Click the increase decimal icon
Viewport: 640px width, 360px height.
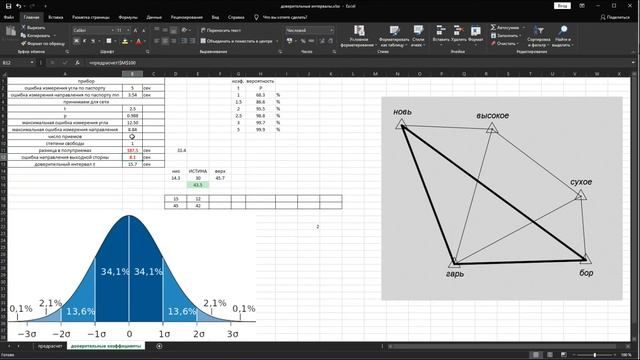coord(322,41)
